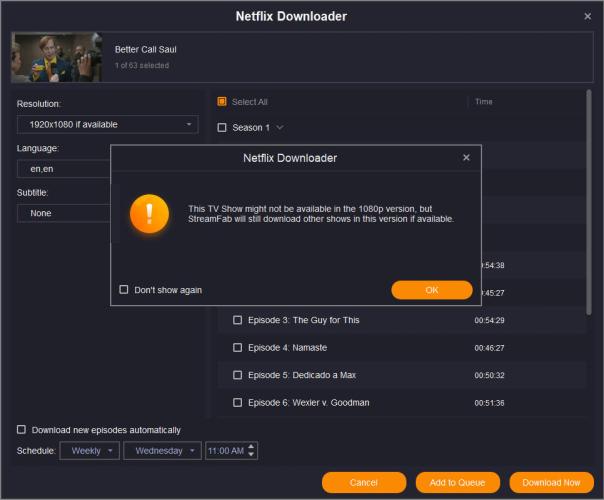The width and height of the screenshot is (604, 500).
Task: Click the Episode 4: Namaste title
Action: pyautogui.click(x=287, y=347)
